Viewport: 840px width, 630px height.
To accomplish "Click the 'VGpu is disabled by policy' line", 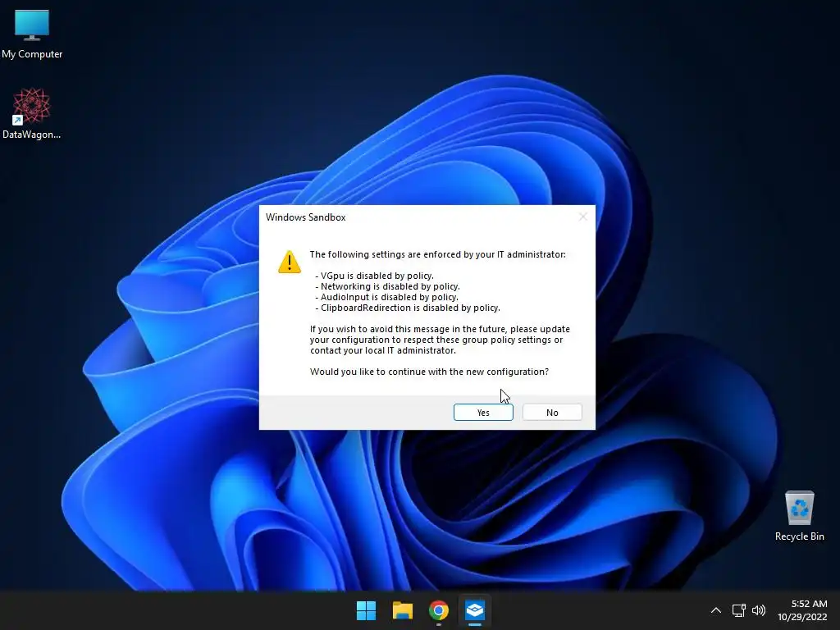I will [374, 276].
